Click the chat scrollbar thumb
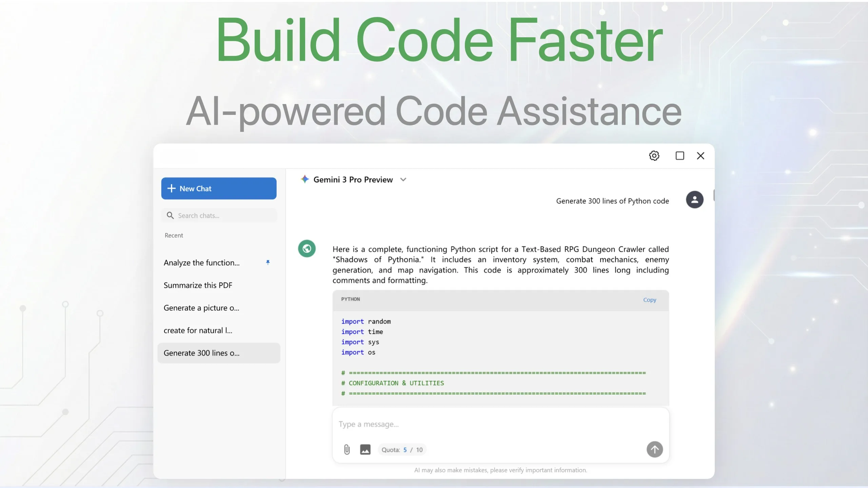 tap(714, 195)
